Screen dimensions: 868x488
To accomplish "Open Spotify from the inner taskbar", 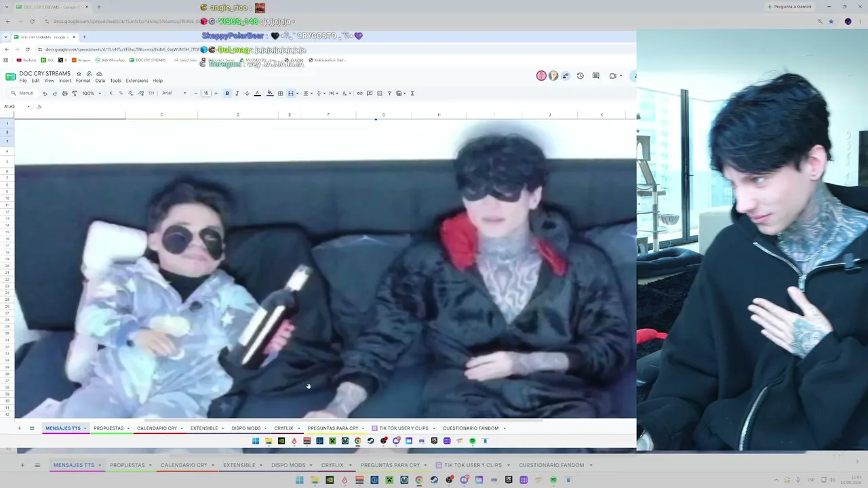I will [472, 441].
